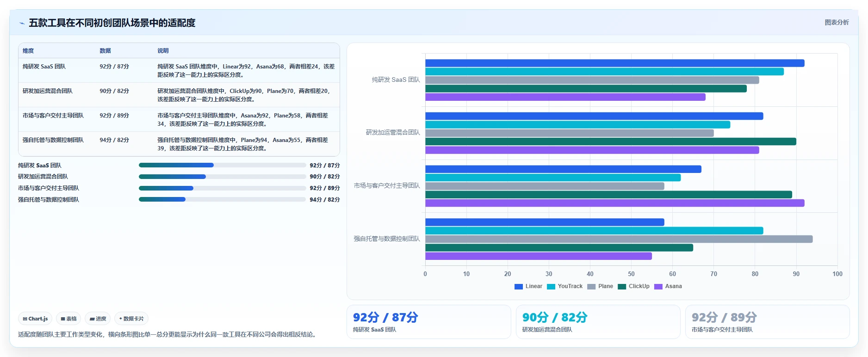
Task: Open the 92分 / 89分 市场与客户交付主导团队 card
Action: 767,322
